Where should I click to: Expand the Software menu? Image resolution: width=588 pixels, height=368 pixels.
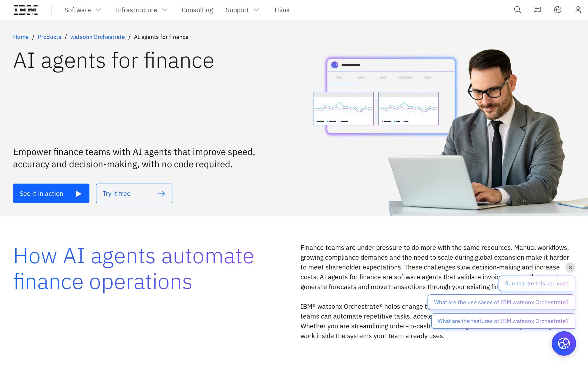83,10
